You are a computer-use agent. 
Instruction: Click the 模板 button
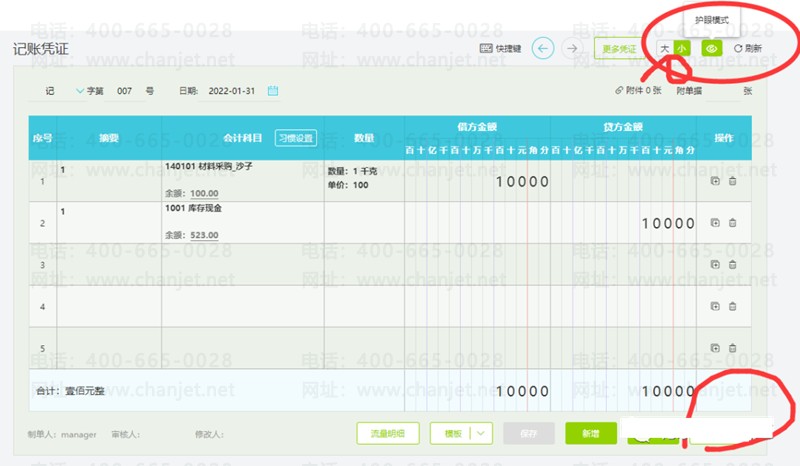pos(453,434)
